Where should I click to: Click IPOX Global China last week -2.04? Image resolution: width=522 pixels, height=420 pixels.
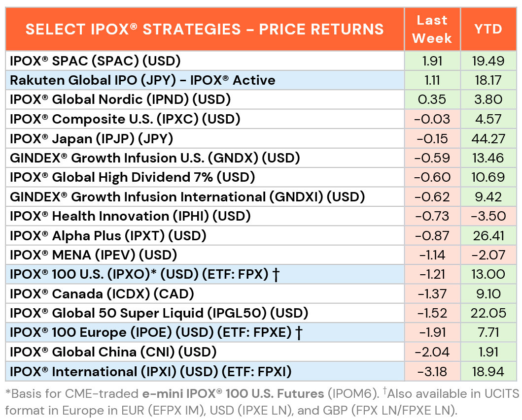[x=432, y=352]
